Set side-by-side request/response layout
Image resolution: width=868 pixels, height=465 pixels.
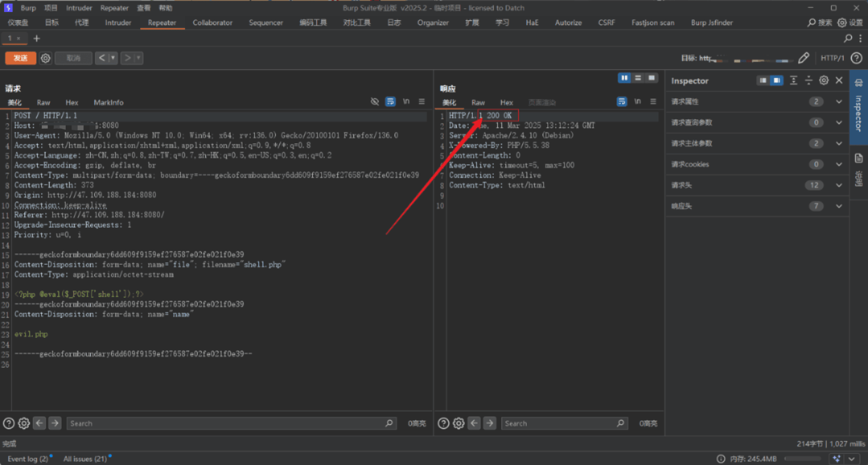[x=625, y=78]
